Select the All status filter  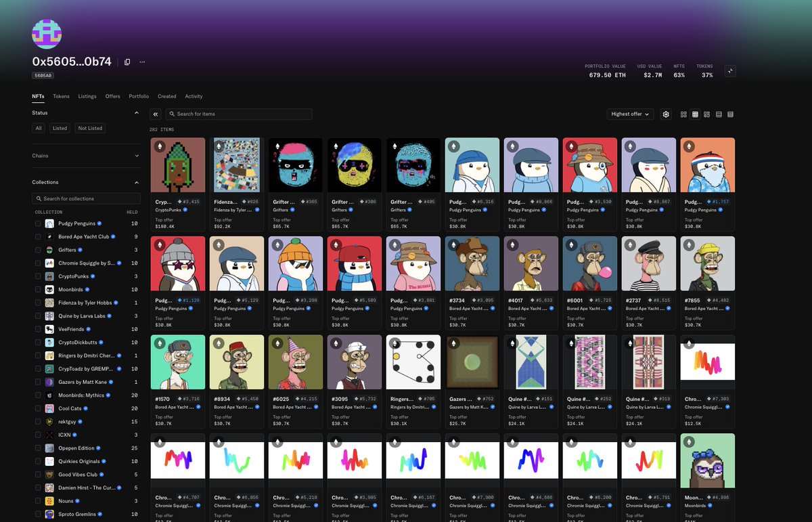click(39, 128)
